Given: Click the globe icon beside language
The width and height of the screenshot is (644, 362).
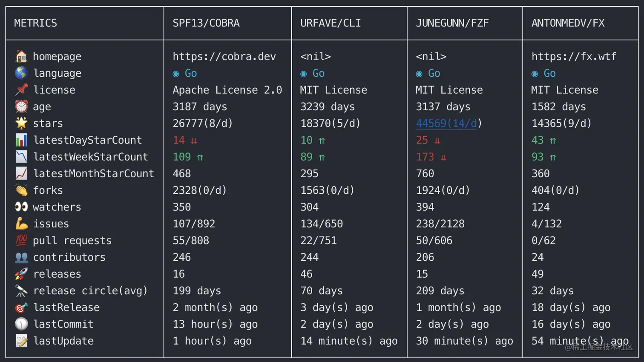Looking at the screenshot, I should tap(21, 73).
